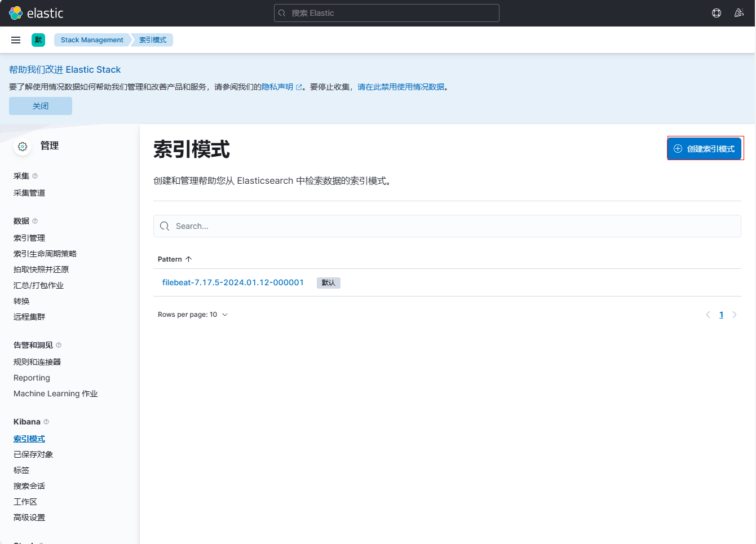Expand the Rows per page dropdown
This screenshot has width=756, height=544.
(193, 315)
